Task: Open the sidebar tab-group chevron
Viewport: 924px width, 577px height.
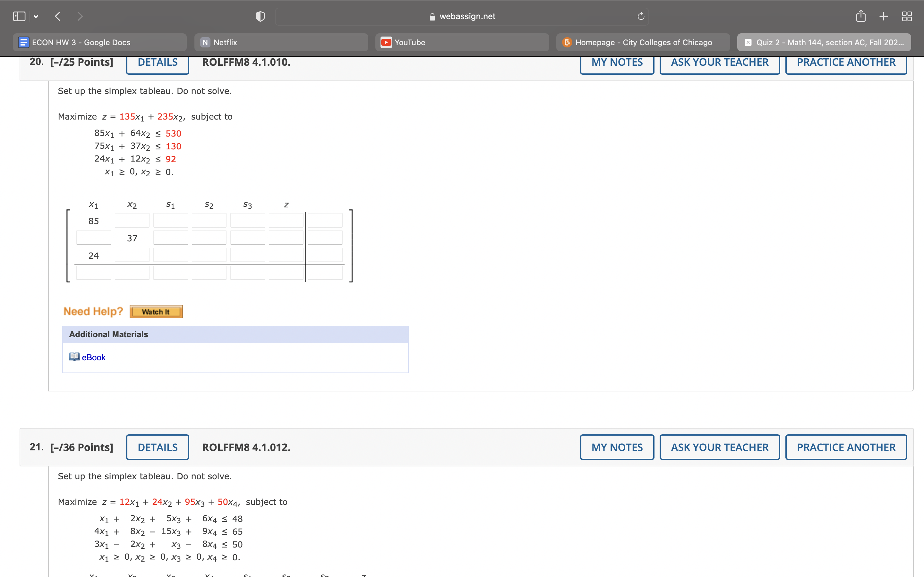Action: click(36, 16)
